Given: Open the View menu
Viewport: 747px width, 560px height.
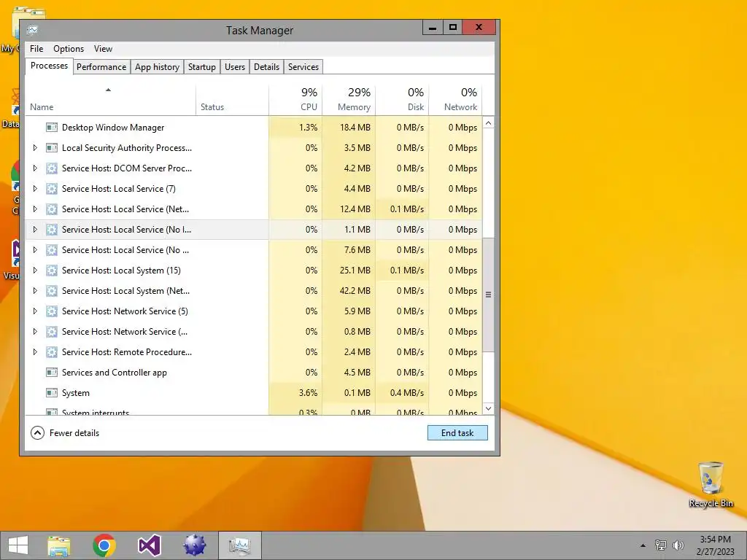Looking at the screenshot, I should [103, 49].
